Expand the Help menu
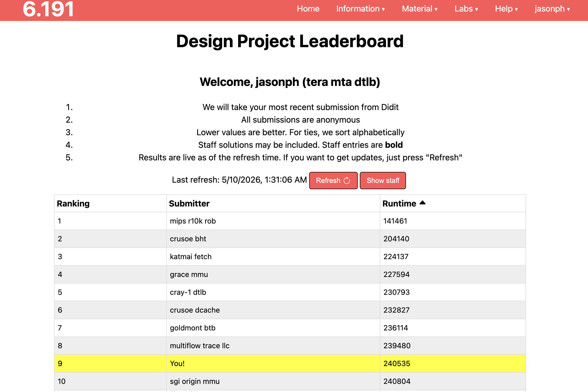This screenshot has height=392, width=588. 506,9
